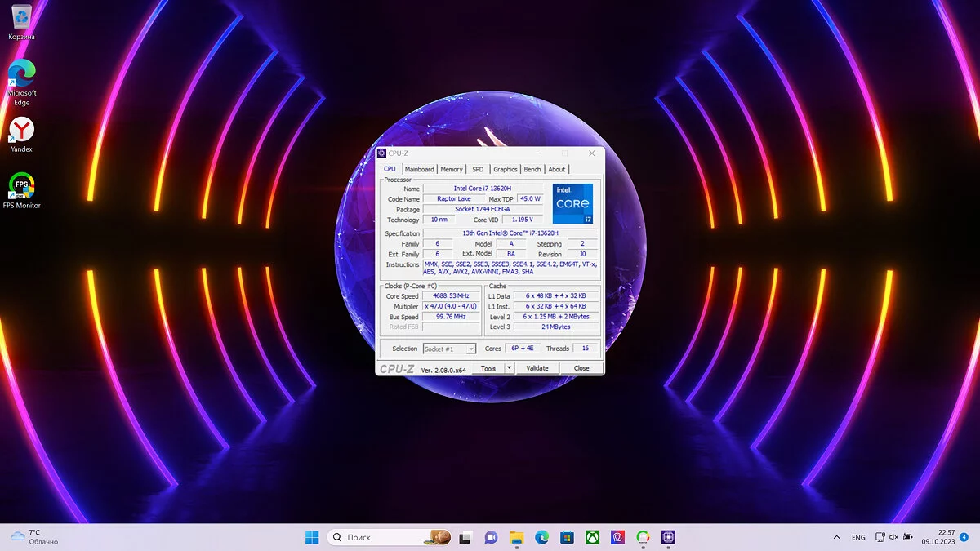Expand the Tools dropdown arrow
Image resolution: width=980 pixels, height=551 pixels.
pyautogui.click(x=510, y=368)
